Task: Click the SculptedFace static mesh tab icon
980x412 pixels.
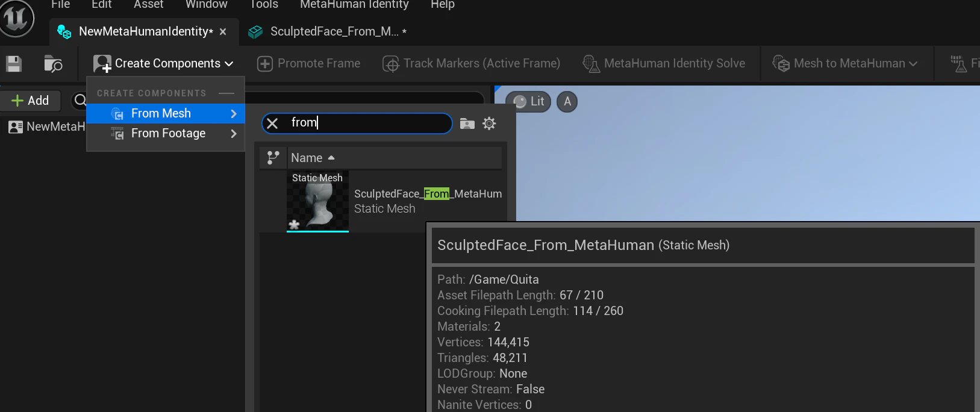Action: (x=255, y=32)
